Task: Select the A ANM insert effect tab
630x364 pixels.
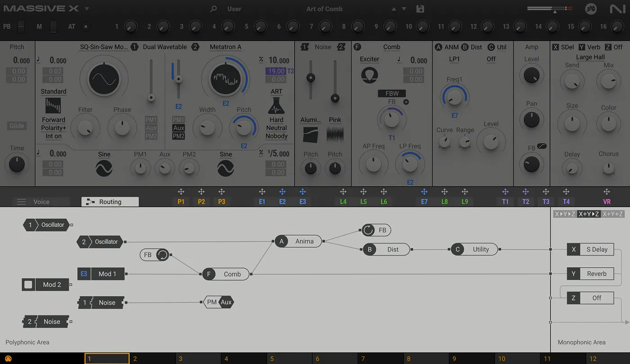Action: tap(447, 47)
